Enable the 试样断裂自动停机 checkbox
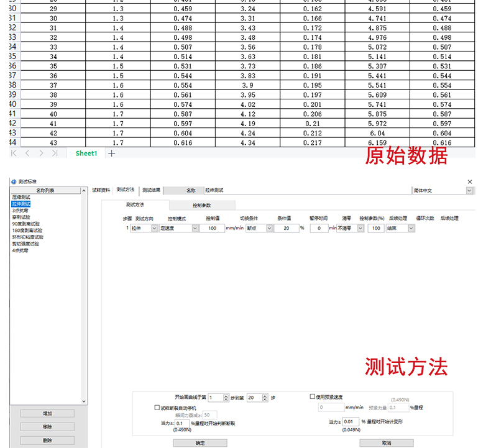The image size is (491, 448). click(157, 408)
